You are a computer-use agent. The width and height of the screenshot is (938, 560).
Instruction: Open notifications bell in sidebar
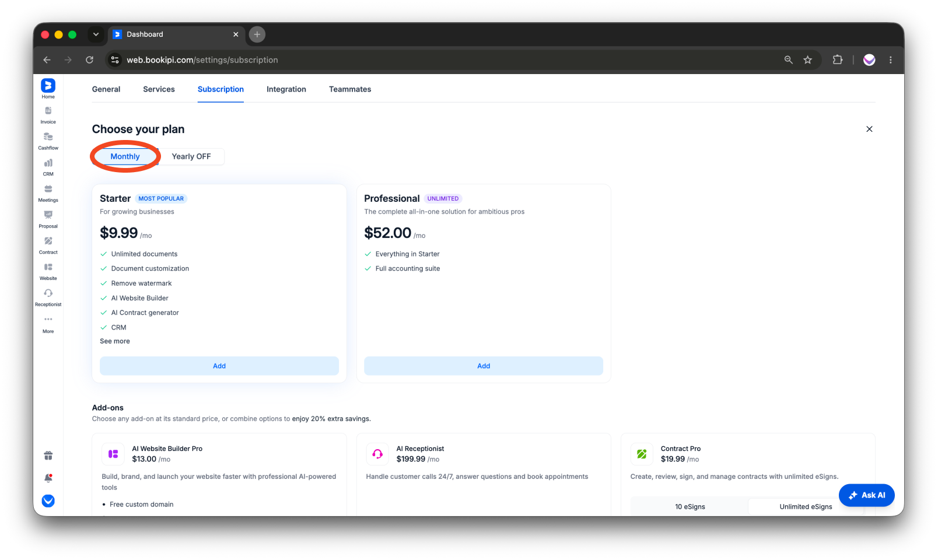click(x=48, y=478)
